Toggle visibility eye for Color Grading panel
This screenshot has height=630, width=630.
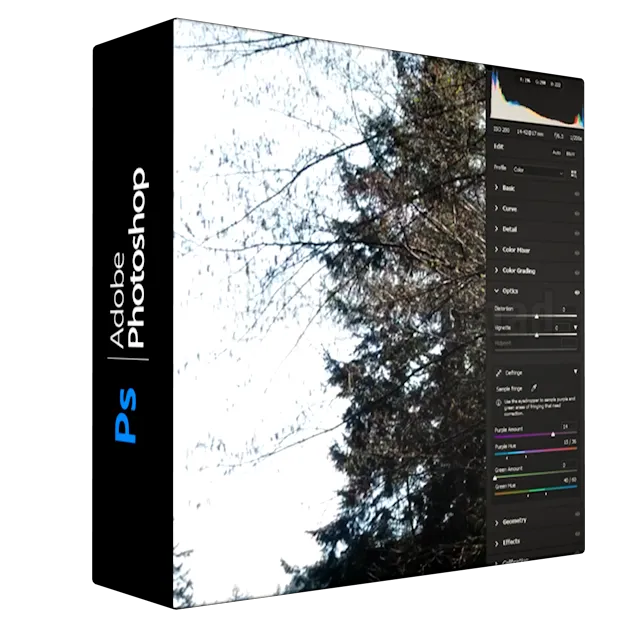[577, 273]
